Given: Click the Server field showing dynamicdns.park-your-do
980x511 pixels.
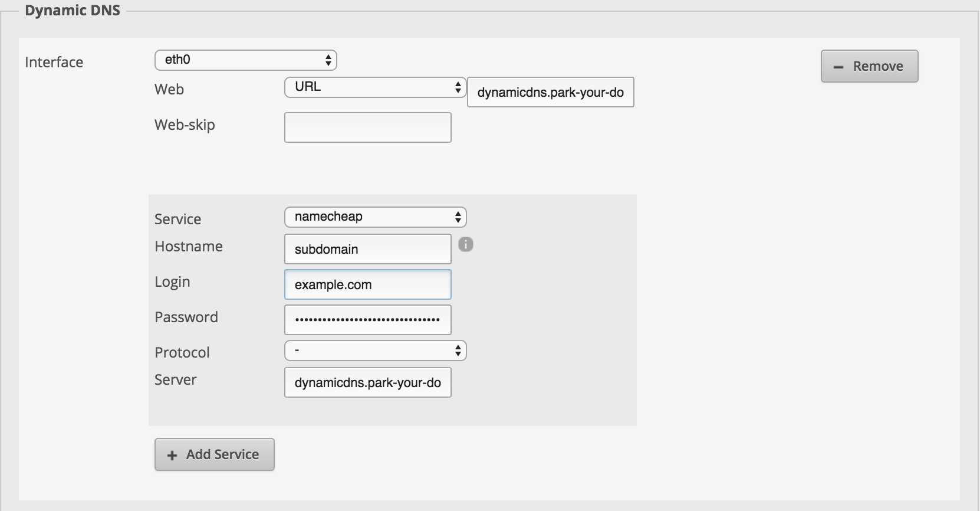Looking at the screenshot, I should [367, 382].
